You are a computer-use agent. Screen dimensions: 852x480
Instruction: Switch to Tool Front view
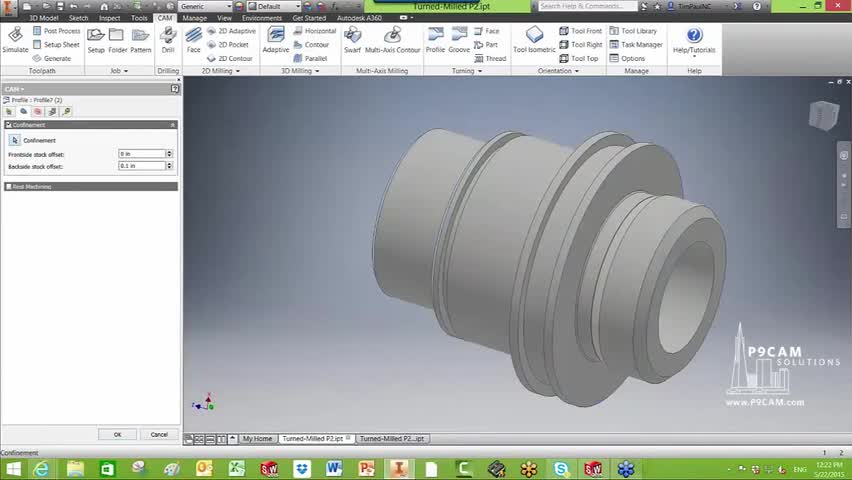pyautogui.click(x=580, y=31)
